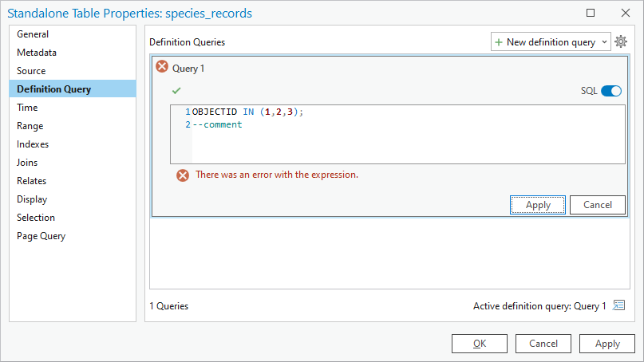Switch to the Metadata tab
Image resolution: width=644 pixels, height=362 pixels.
pos(37,53)
